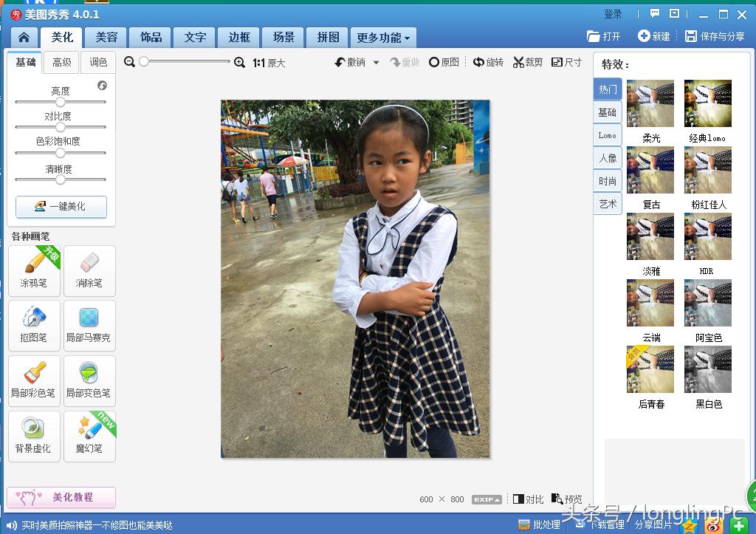Viewport: 756px width, 534px height.
Task: Click the 新建 new canvas button
Action: point(654,36)
